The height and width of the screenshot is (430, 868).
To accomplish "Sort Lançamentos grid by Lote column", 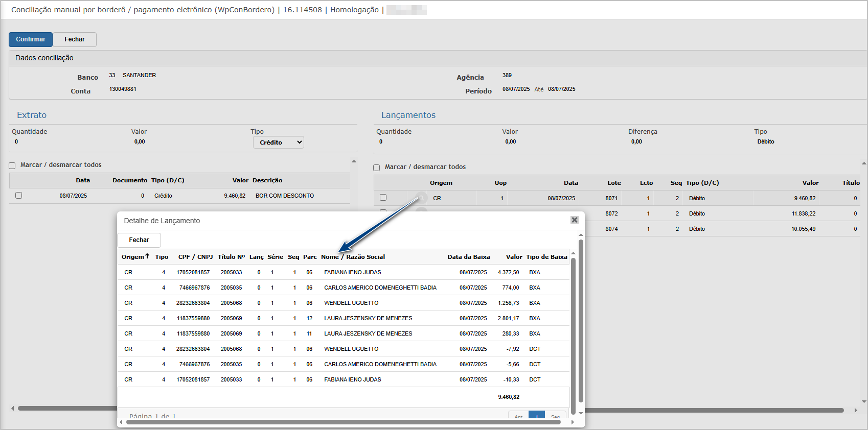I will point(614,183).
